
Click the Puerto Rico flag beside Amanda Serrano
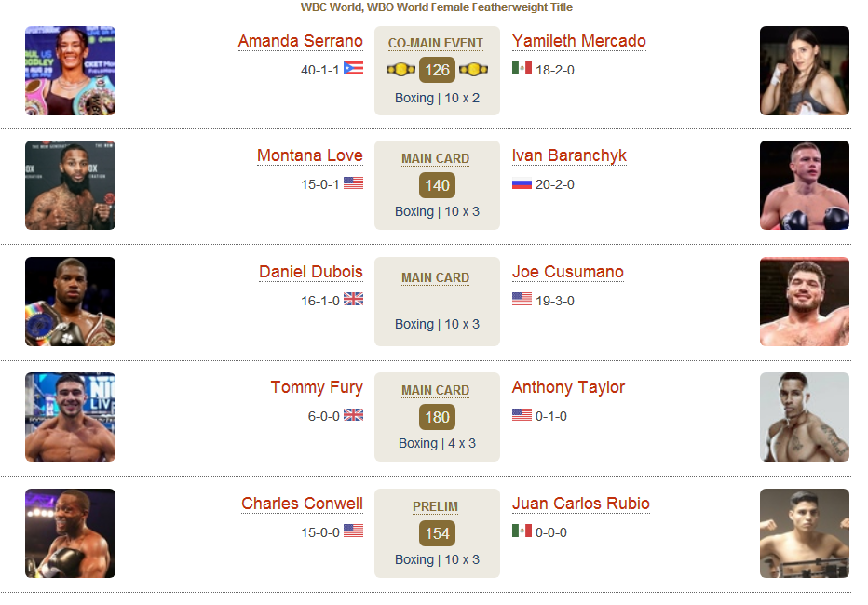[x=353, y=69]
